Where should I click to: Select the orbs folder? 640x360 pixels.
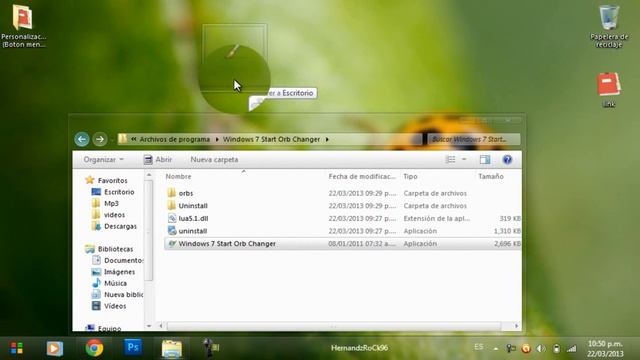click(186, 193)
